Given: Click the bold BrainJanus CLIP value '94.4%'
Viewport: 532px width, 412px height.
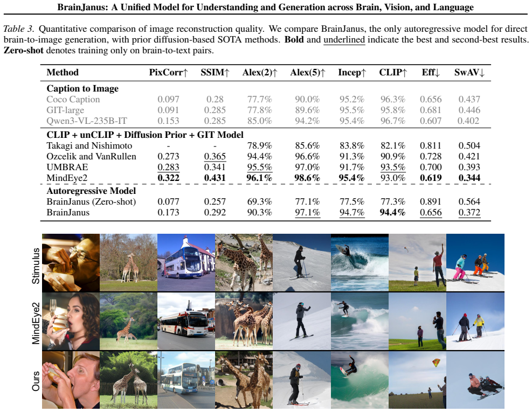Looking at the screenshot, I should (x=393, y=213).
